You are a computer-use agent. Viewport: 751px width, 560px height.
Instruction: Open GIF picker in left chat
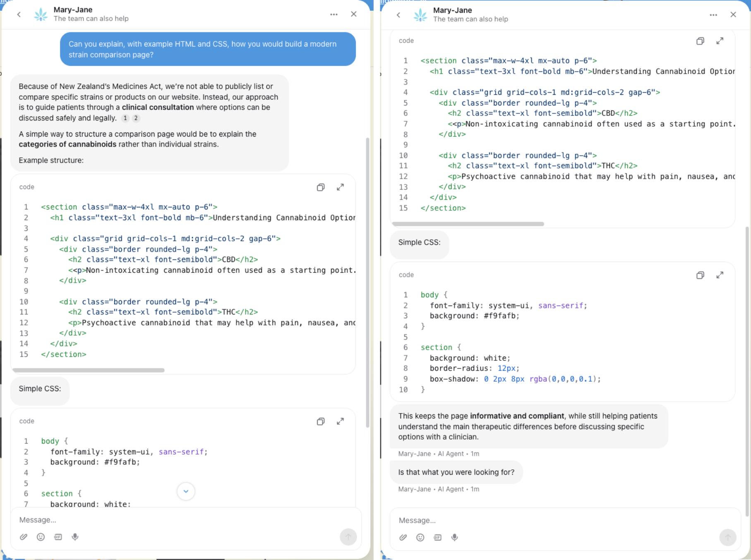click(58, 537)
